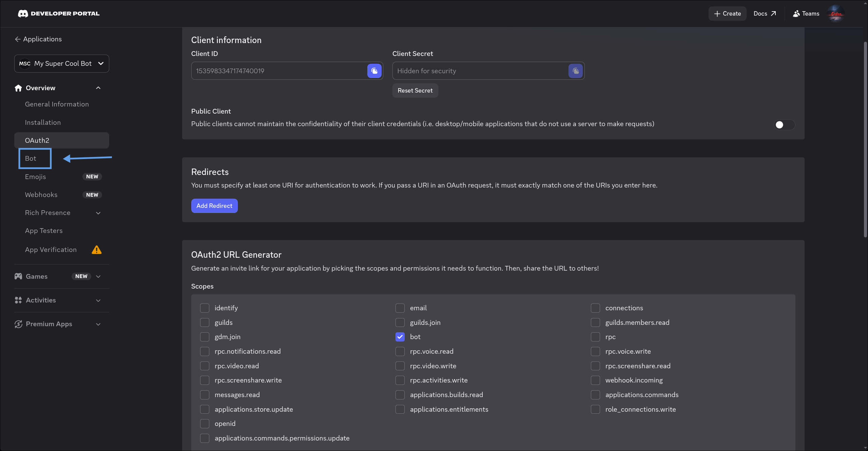
Task: Enable the connections scope
Action: point(595,308)
